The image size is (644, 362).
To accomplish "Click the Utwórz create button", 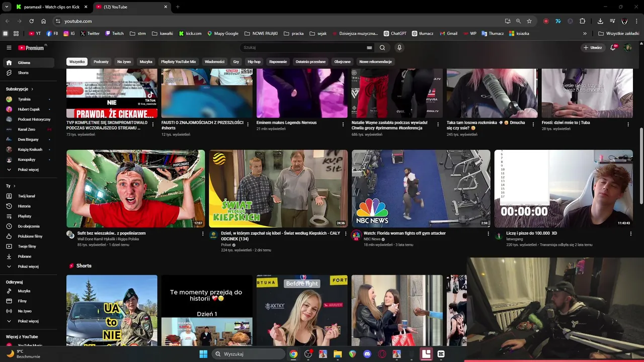I will [x=593, y=48].
